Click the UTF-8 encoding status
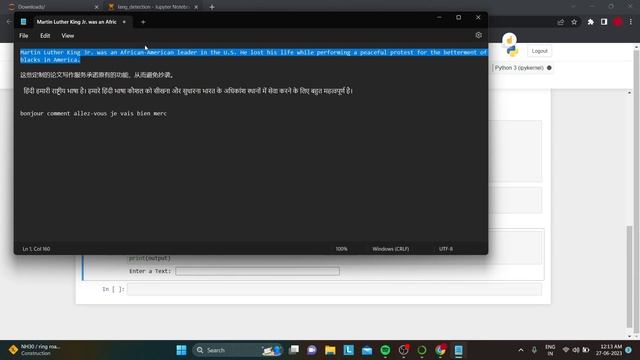Viewport: 640px width, 360px height. (446, 249)
